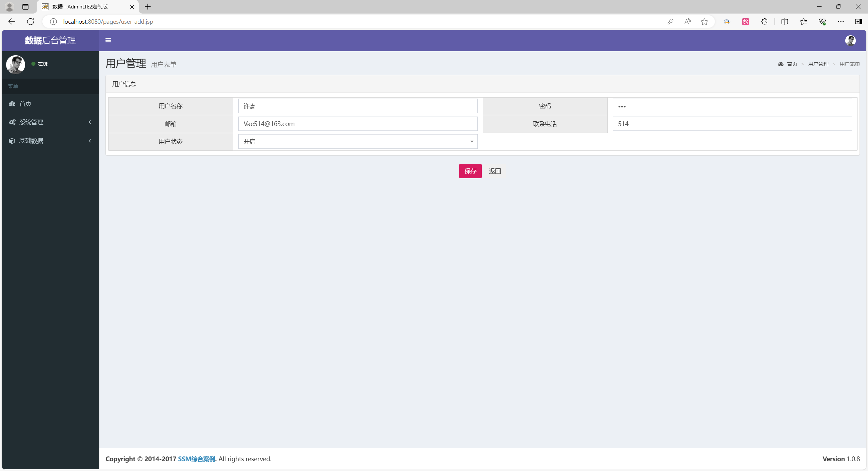Click 用户表单 in breadcrumb
Screen dimensions: 868x471
click(x=849, y=64)
